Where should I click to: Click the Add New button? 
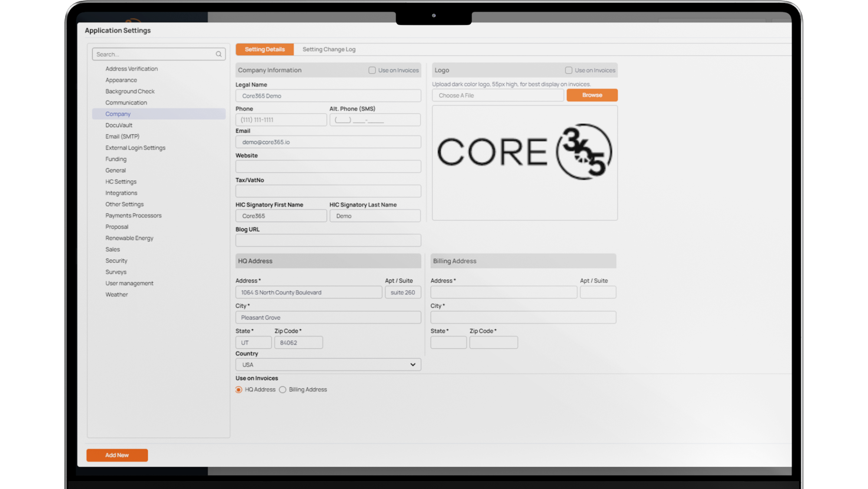pos(117,455)
